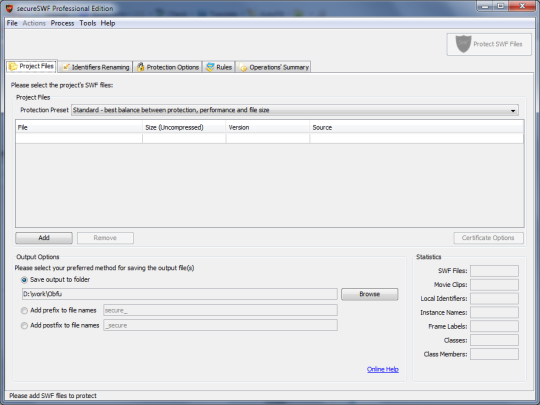Click the Local Identifiers statistics field

(x=494, y=299)
